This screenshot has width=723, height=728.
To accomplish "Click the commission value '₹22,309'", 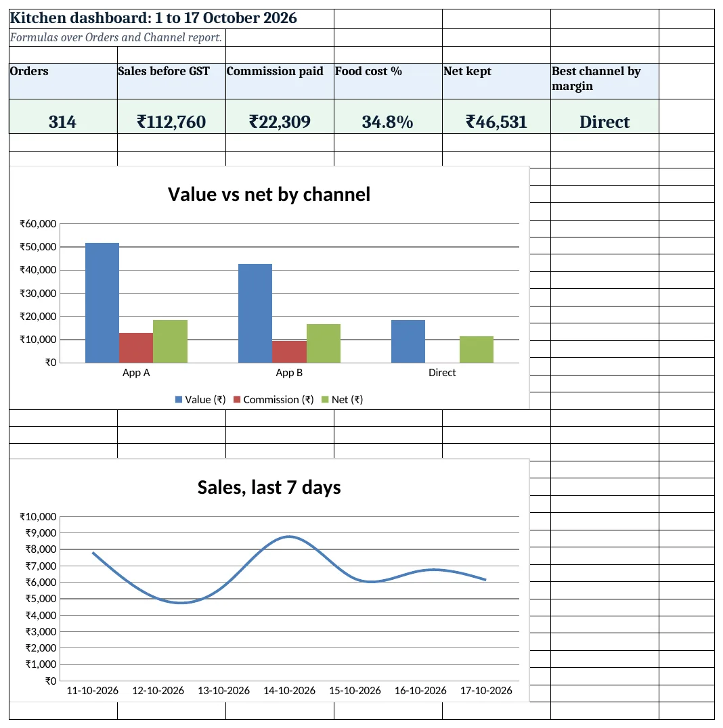I will click(280, 116).
